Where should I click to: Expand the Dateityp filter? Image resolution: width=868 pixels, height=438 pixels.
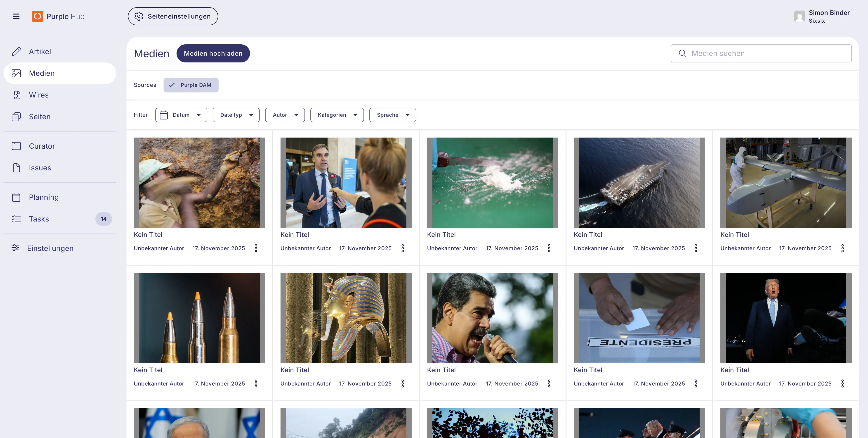pos(236,115)
